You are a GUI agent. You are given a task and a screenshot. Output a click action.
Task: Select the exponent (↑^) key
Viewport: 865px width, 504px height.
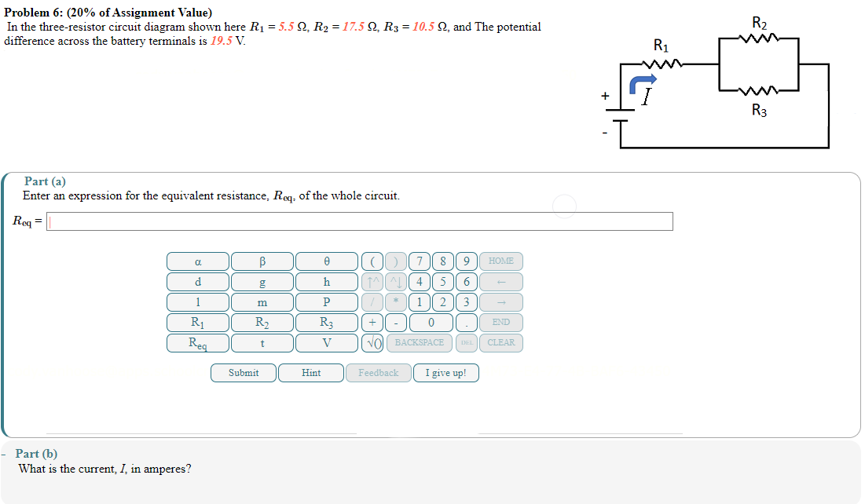[372, 281]
